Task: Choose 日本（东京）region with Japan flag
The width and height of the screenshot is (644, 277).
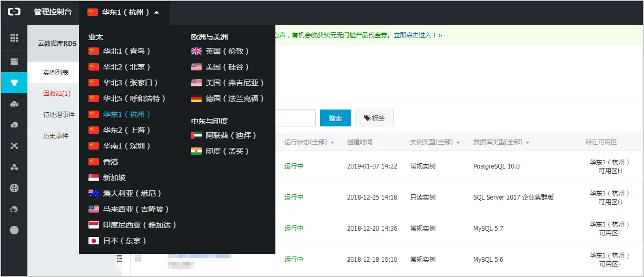Action: click(x=118, y=241)
